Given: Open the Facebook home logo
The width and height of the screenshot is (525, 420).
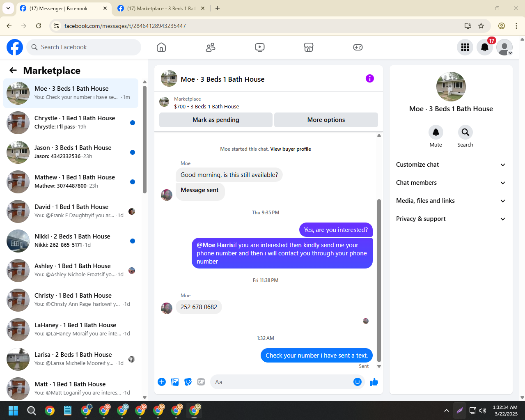Looking at the screenshot, I should tap(15, 47).
